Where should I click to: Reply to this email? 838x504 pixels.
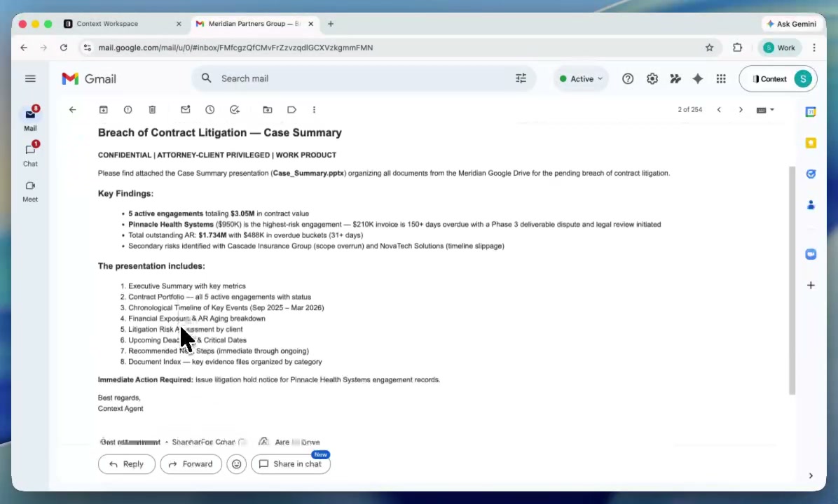(127, 464)
